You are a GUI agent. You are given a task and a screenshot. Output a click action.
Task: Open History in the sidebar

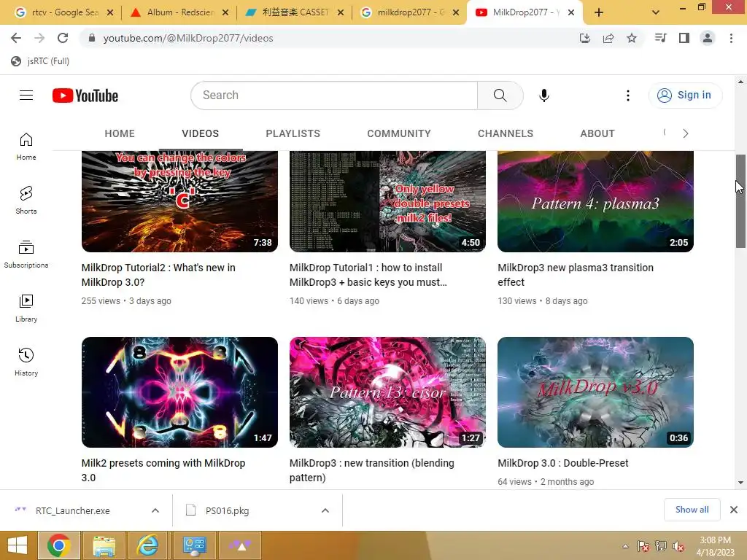click(x=26, y=362)
